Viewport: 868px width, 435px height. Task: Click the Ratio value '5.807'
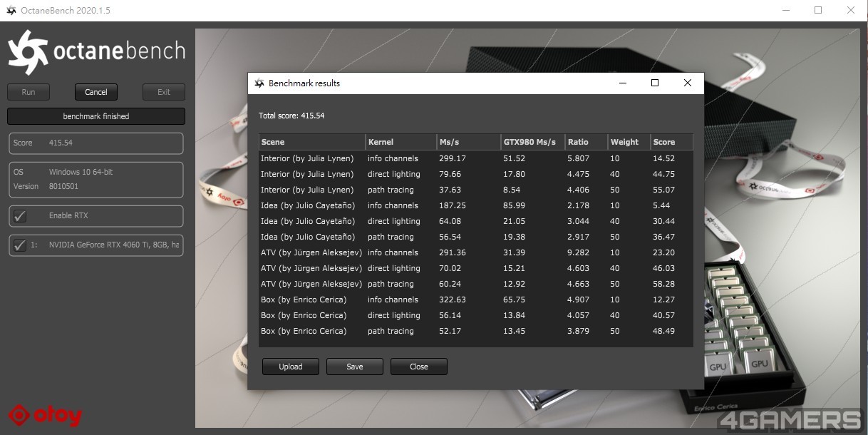579,158
